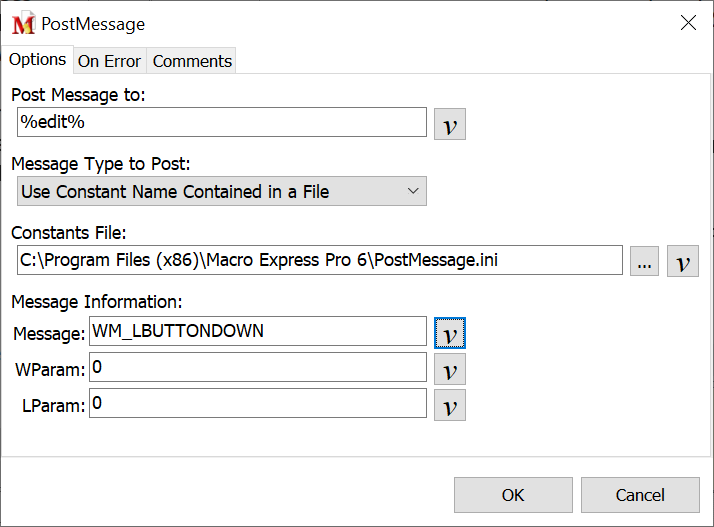Click the Cancel button

tap(639, 495)
